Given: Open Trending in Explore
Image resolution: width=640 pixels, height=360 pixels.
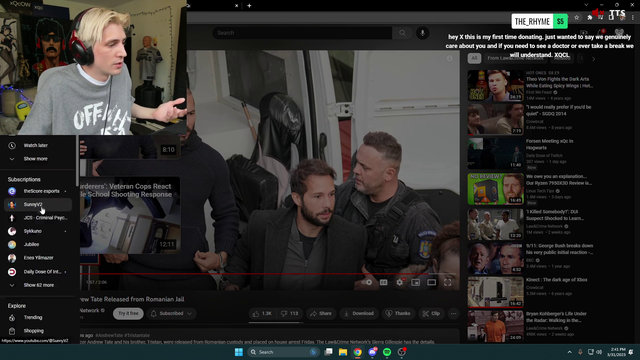Looking at the screenshot, I should coord(38,318).
